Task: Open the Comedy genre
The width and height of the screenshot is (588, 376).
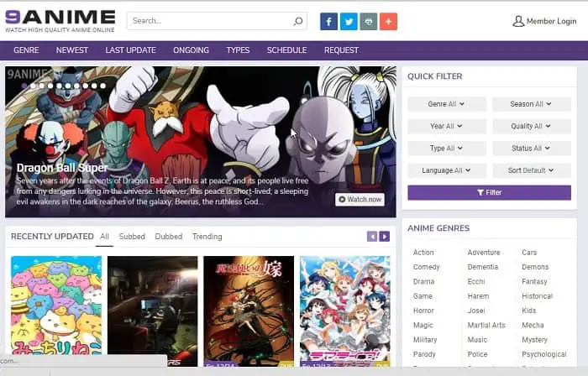Action: click(x=427, y=267)
